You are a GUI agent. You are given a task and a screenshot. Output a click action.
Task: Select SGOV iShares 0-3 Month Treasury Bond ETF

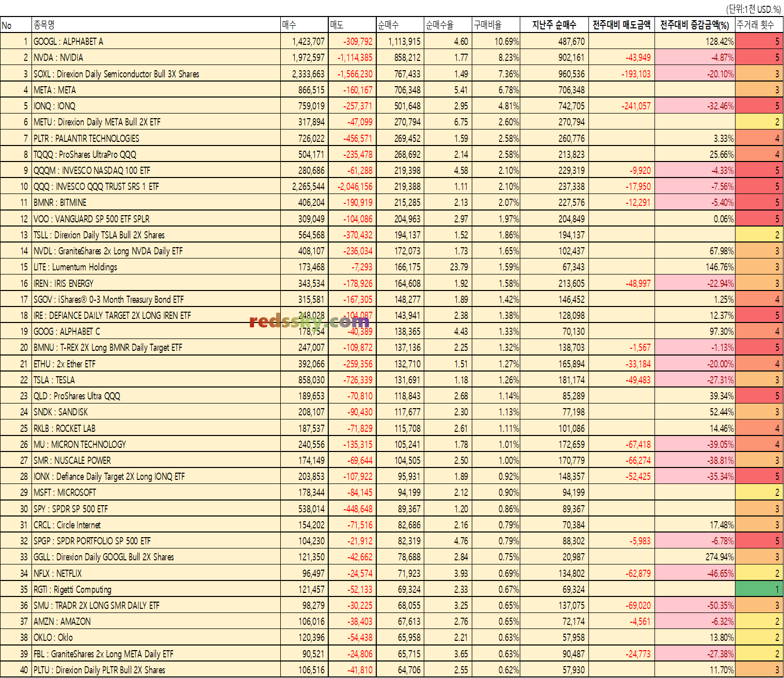click(x=156, y=299)
